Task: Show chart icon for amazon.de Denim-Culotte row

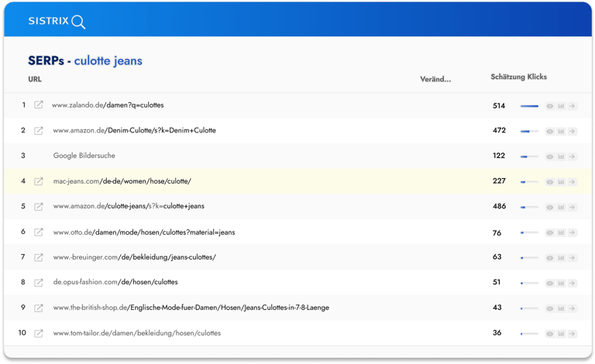Action: [561, 132]
